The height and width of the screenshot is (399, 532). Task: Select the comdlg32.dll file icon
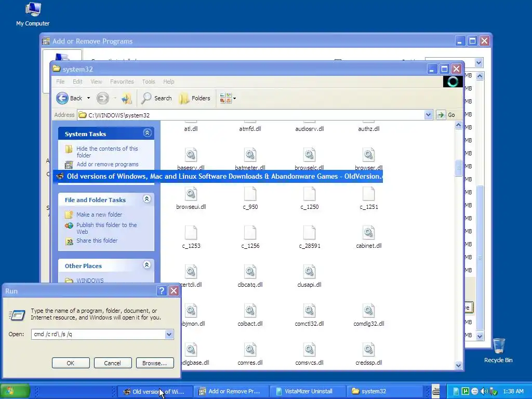coord(368,311)
